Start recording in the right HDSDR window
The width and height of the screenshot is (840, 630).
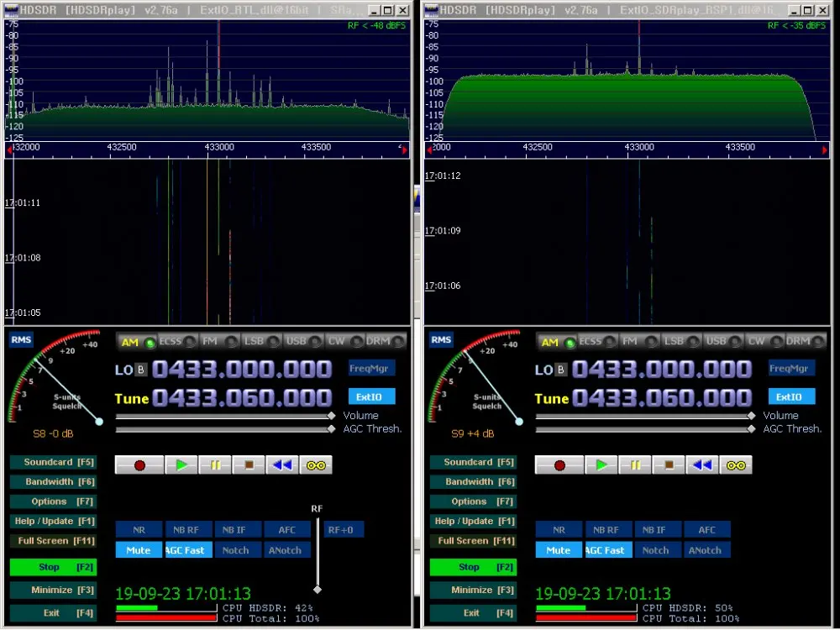tap(559, 465)
